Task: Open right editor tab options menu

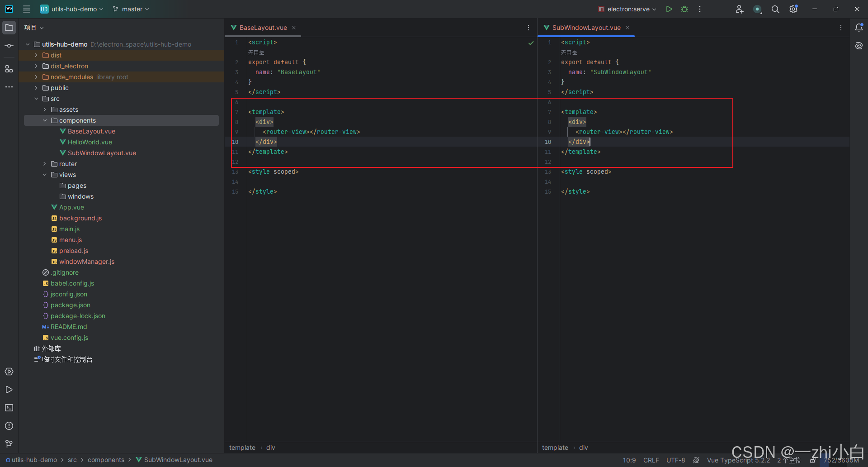Action: (x=841, y=28)
